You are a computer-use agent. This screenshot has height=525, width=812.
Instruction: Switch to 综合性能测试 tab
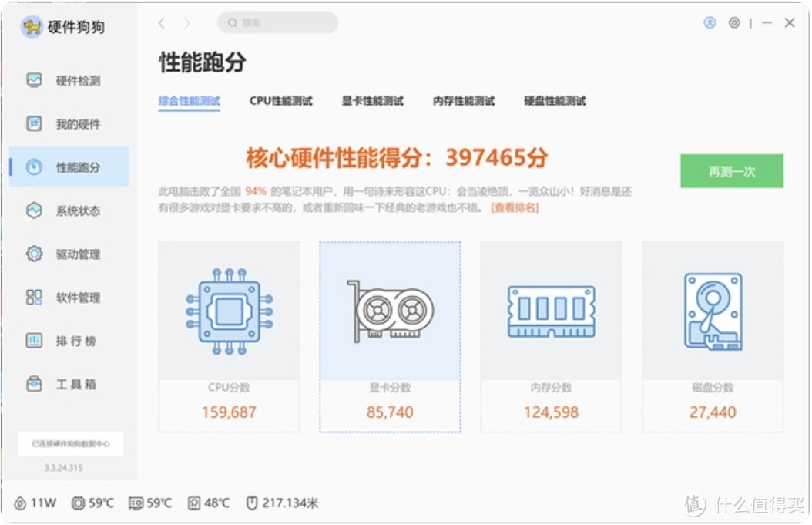(x=189, y=100)
